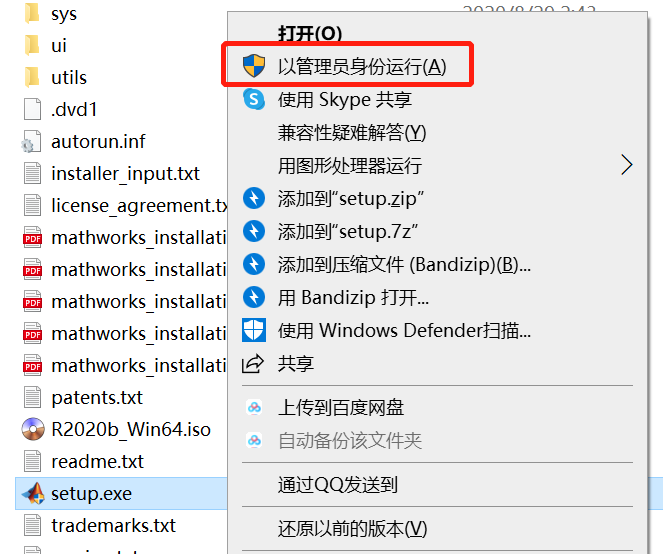Expand the 用图形处理器运行 submenu arrow

pos(627,165)
